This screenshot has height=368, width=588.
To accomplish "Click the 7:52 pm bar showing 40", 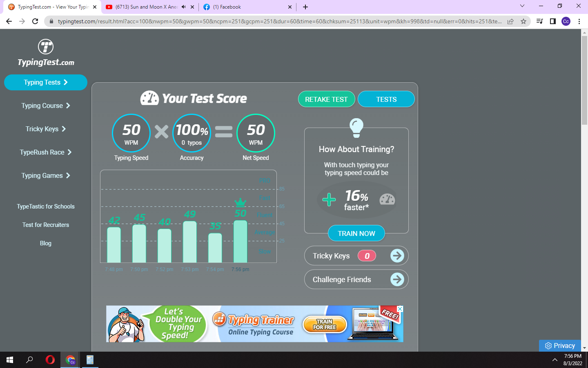I will point(165,245).
